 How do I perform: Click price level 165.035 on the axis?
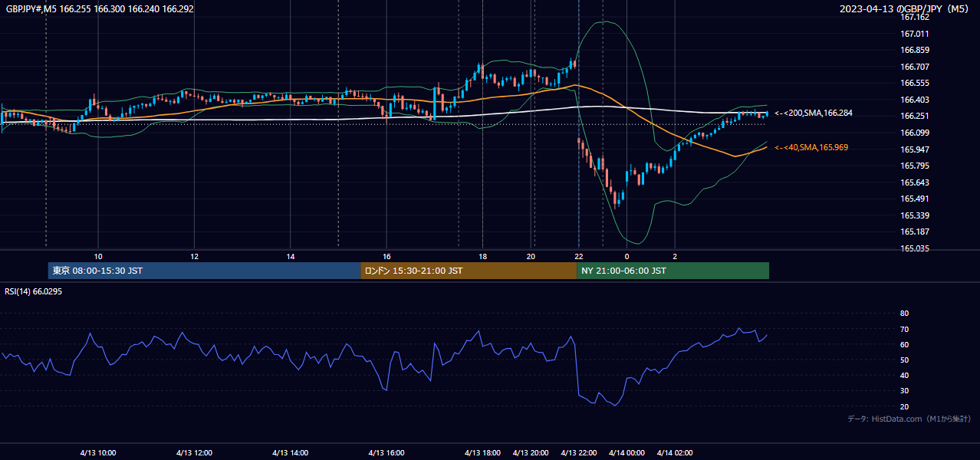point(915,248)
